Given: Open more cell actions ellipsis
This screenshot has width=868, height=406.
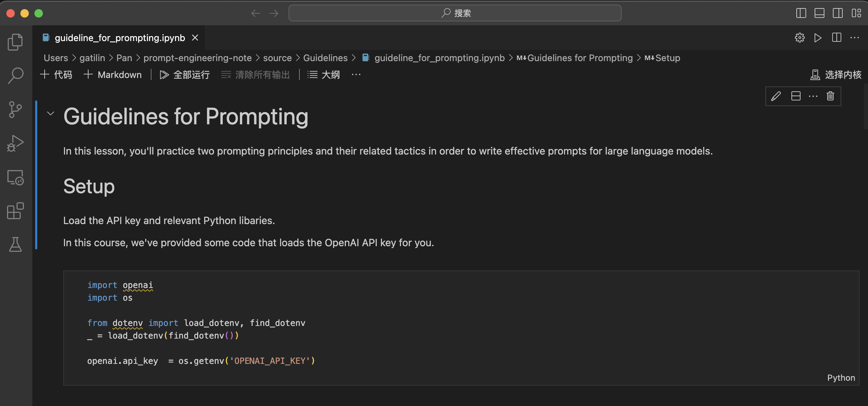Looking at the screenshot, I should pyautogui.click(x=813, y=96).
